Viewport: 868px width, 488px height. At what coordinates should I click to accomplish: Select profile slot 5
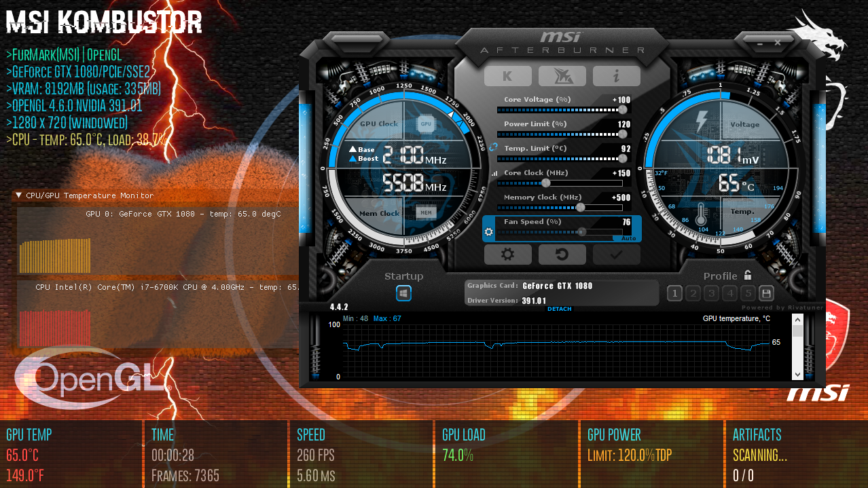coord(748,293)
